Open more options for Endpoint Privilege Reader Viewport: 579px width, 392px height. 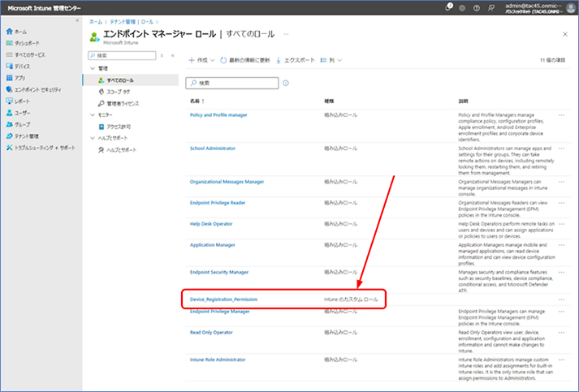point(561,203)
